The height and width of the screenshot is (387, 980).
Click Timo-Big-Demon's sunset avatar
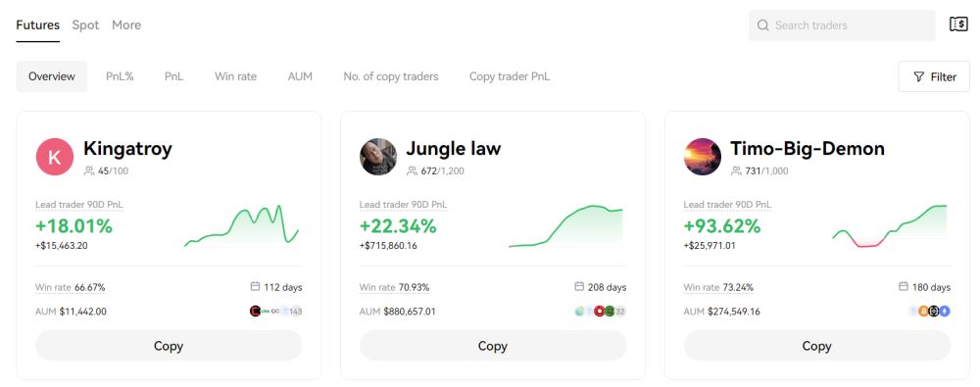pos(703,157)
